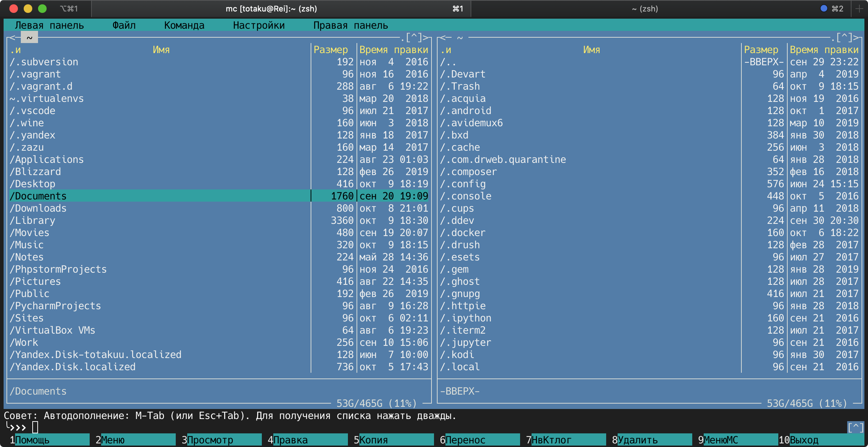Open left panel history list [^]
This screenshot has height=447, width=868.
pos(414,37)
